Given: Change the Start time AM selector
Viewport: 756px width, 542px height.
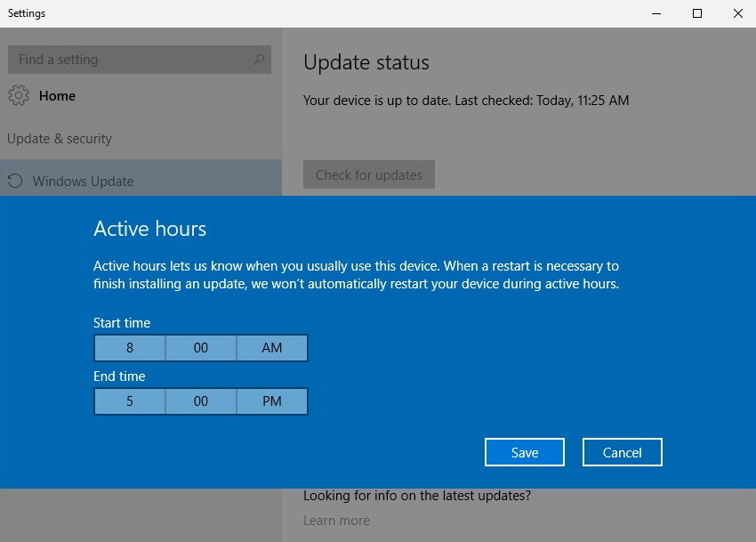Looking at the screenshot, I should (272, 348).
